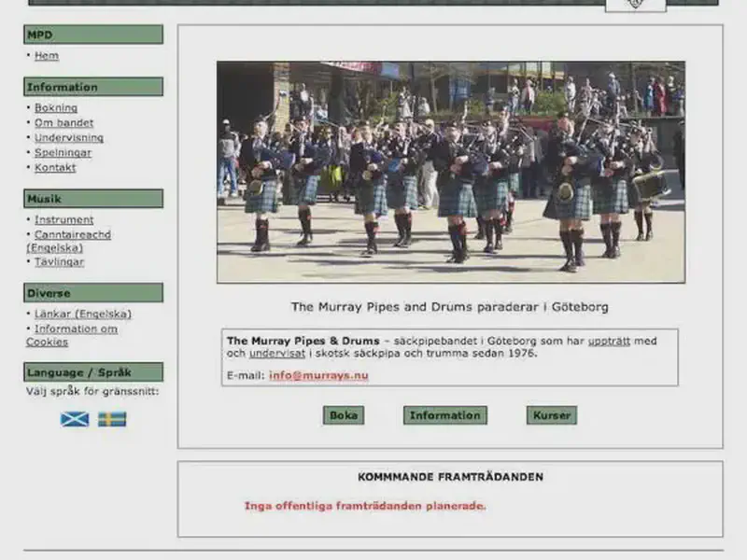Open the Information om Cookies link
This screenshot has width=747, height=560.
pos(72,335)
